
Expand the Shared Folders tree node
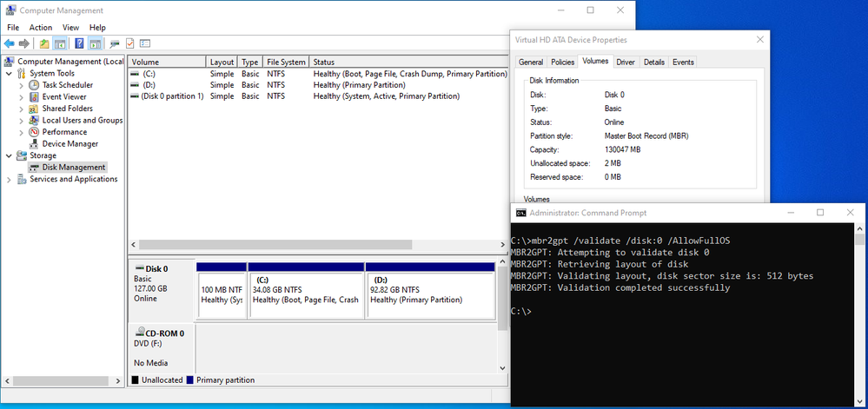(x=22, y=109)
